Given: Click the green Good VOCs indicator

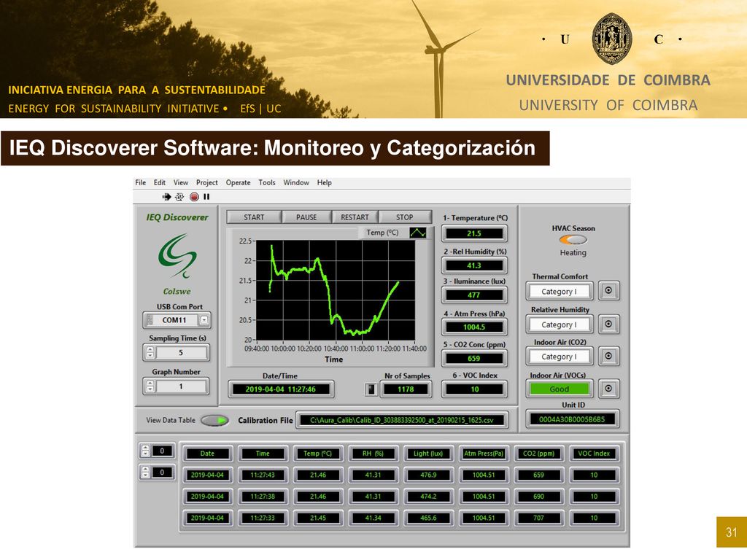Looking at the screenshot, I should pos(559,389).
